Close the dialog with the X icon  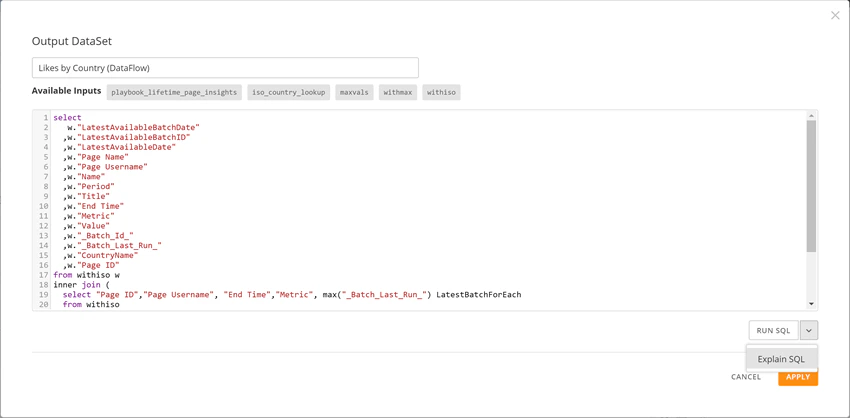coord(835,15)
